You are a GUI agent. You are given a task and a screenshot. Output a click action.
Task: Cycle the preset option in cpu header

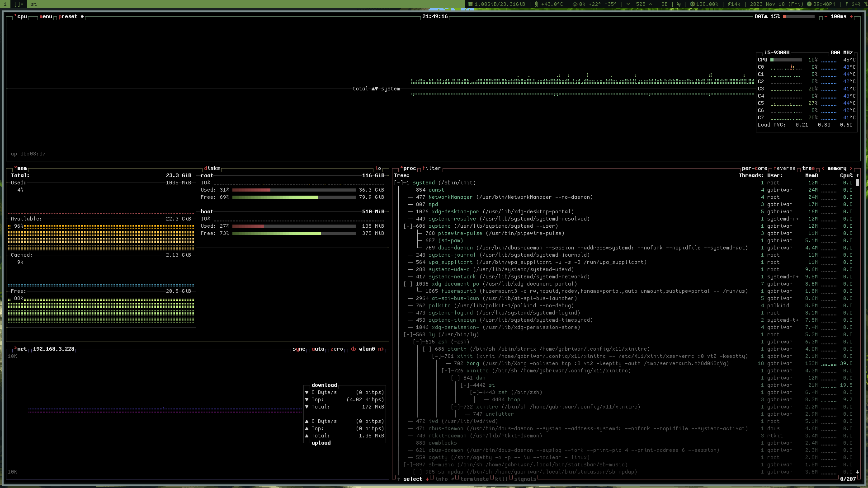[x=68, y=17]
